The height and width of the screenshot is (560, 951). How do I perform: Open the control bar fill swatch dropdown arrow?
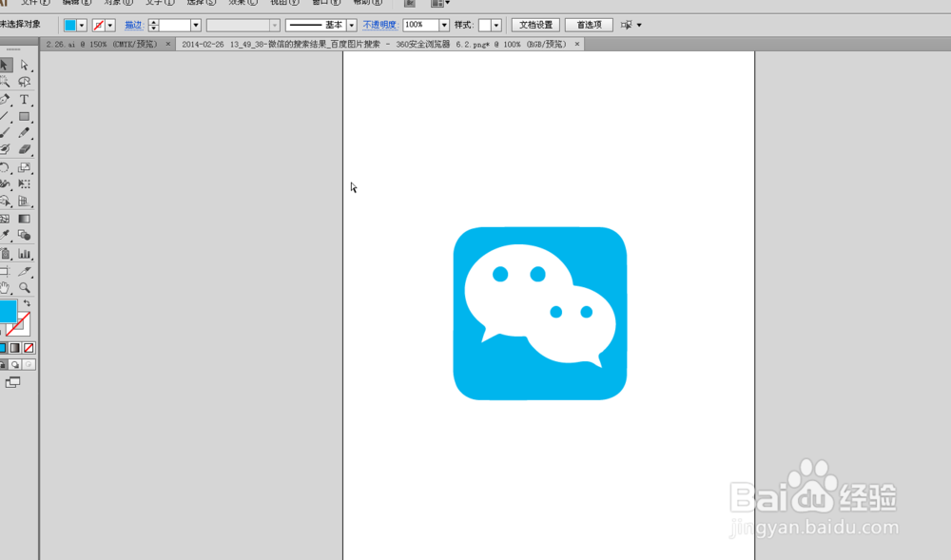point(82,25)
